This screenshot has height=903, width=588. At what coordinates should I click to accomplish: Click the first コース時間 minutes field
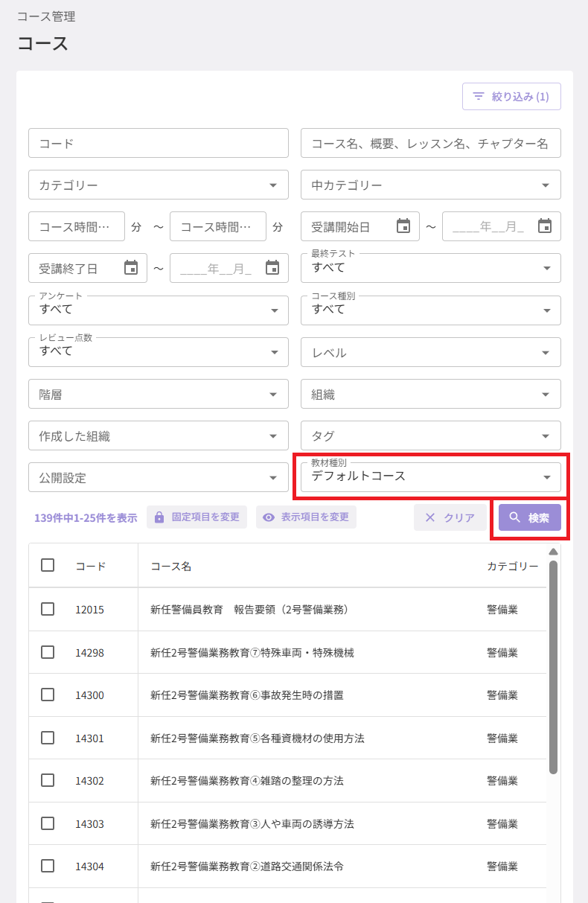(x=77, y=226)
